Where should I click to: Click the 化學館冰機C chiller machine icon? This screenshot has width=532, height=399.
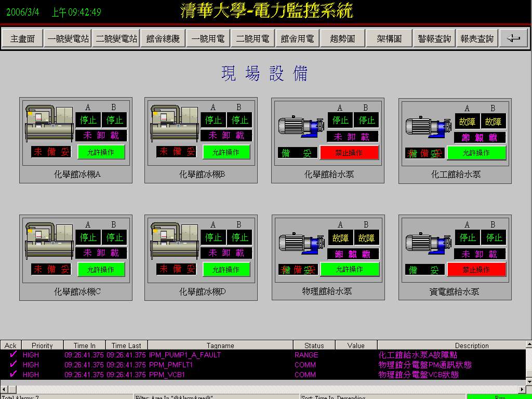(x=49, y=240)
